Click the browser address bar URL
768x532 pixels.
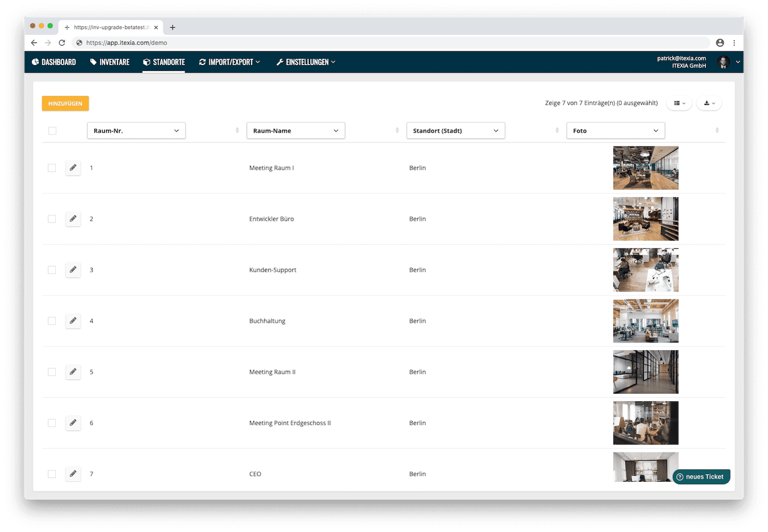(127, 43)
